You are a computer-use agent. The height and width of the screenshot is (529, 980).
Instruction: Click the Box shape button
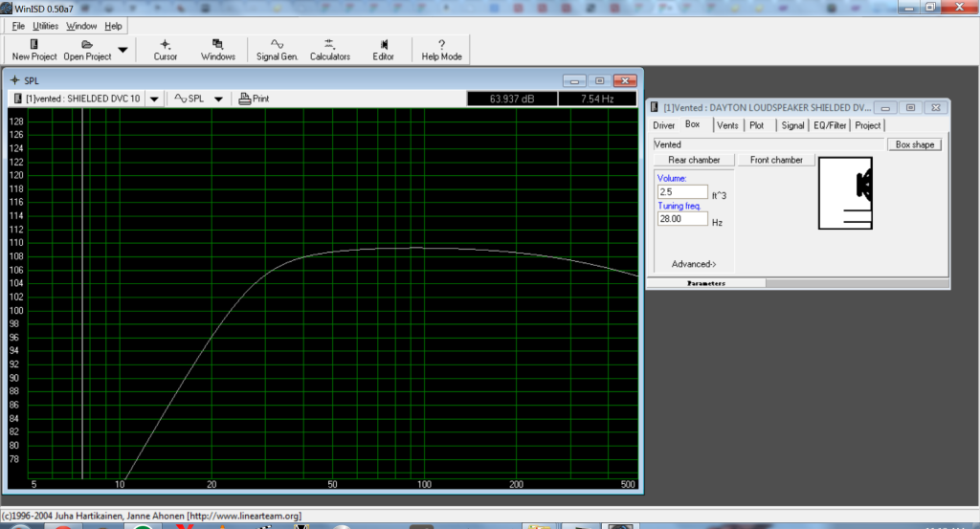pos(914,144)
